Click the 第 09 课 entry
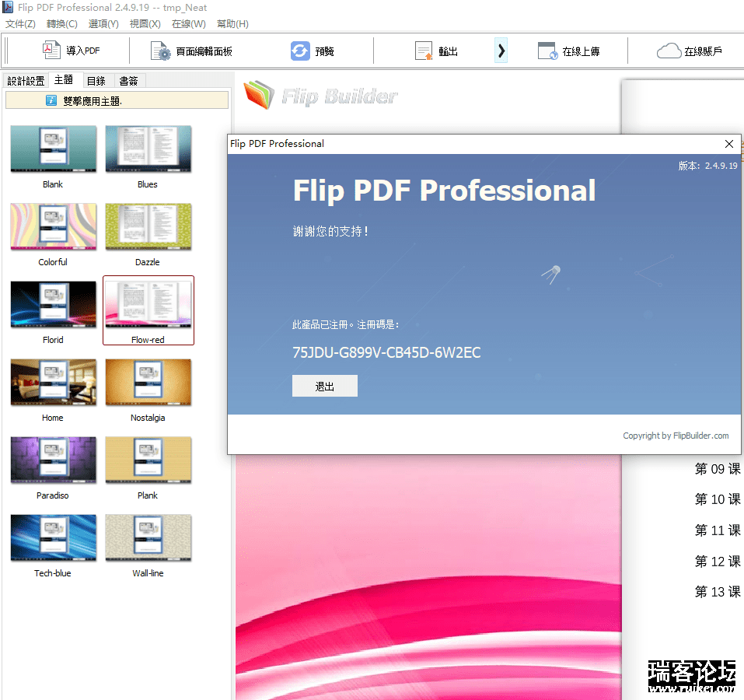 718,469
